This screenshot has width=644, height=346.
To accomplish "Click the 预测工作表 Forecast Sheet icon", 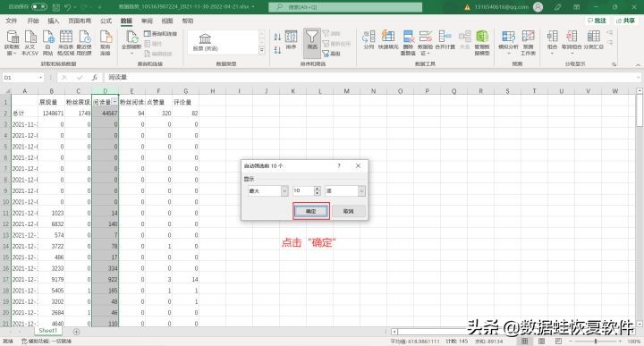I will pos(528,42).
